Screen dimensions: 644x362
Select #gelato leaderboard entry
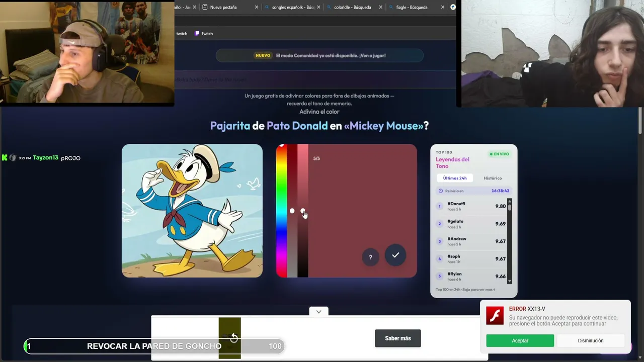pos(471,224)
